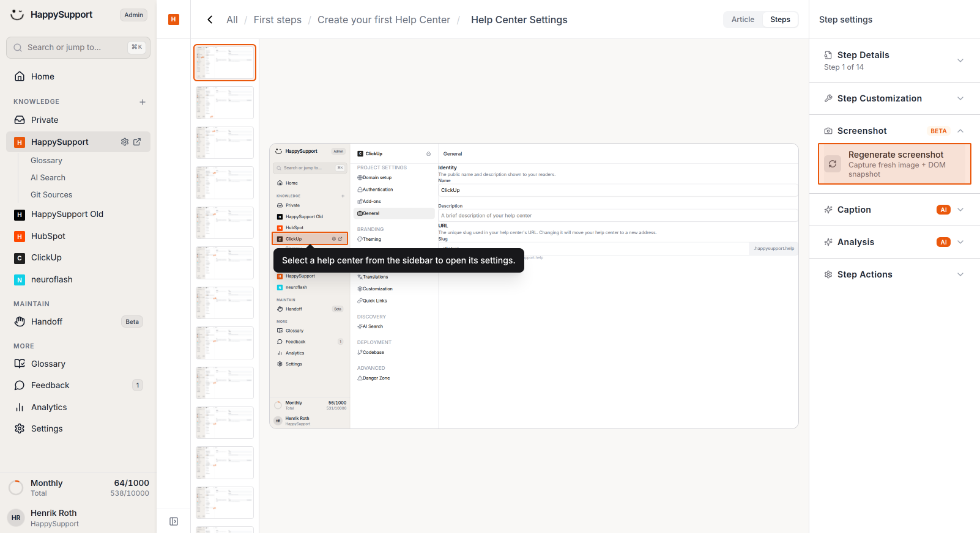Click the Settings gear icon in sidebar
This screenshot has width=980, height=533.
pos(20,428)
